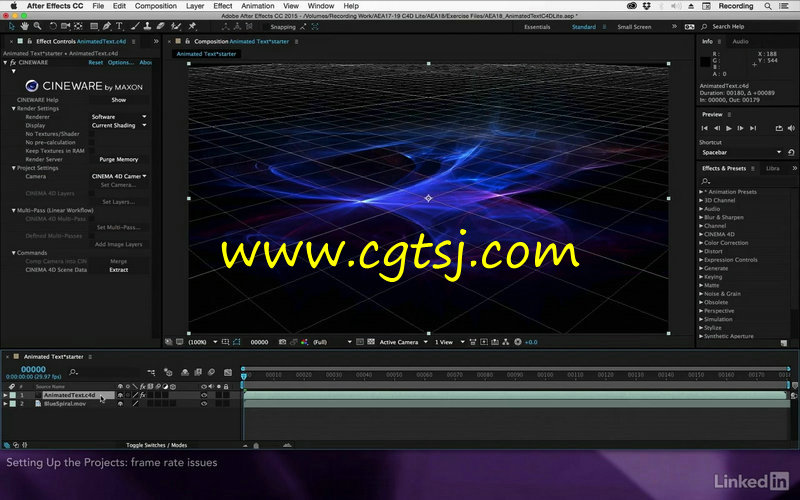Select the Roto Brush tool
Viewport: 800px width, 500px height.
click(x=176, y=26)
